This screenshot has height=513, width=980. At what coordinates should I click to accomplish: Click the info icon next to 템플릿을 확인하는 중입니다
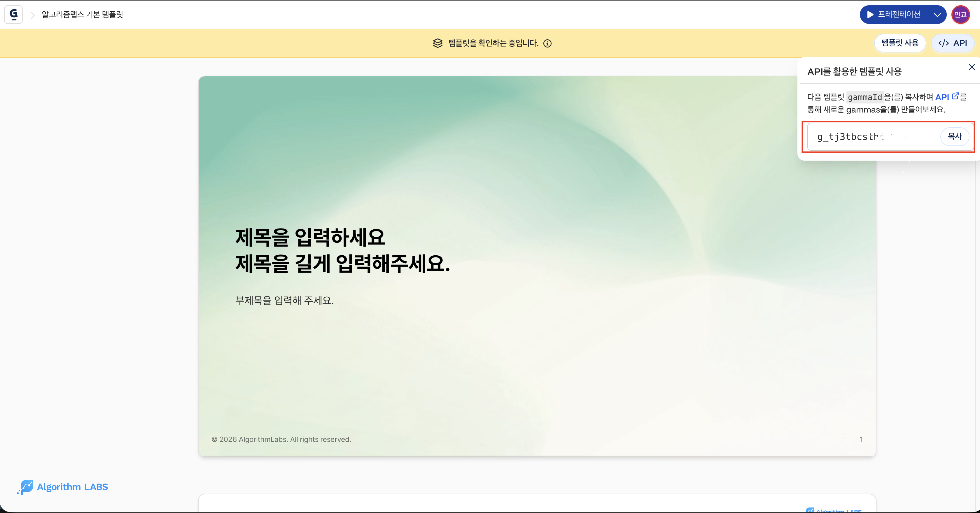coord(548,43)
